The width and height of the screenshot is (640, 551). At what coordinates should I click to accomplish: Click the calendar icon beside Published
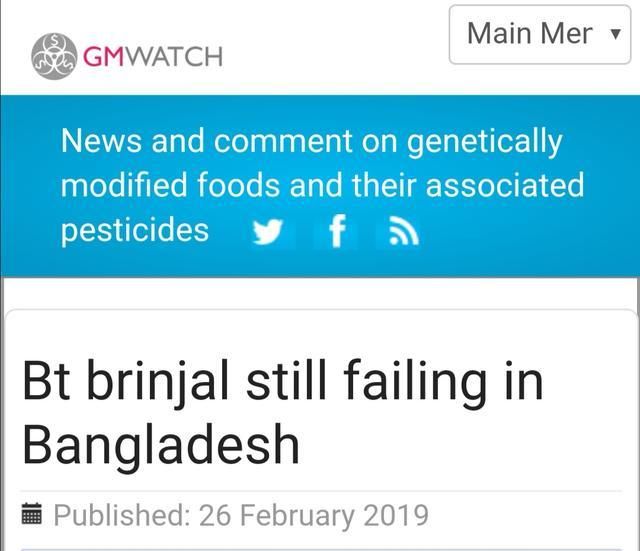pyautogui.click(x=31, y=514)
